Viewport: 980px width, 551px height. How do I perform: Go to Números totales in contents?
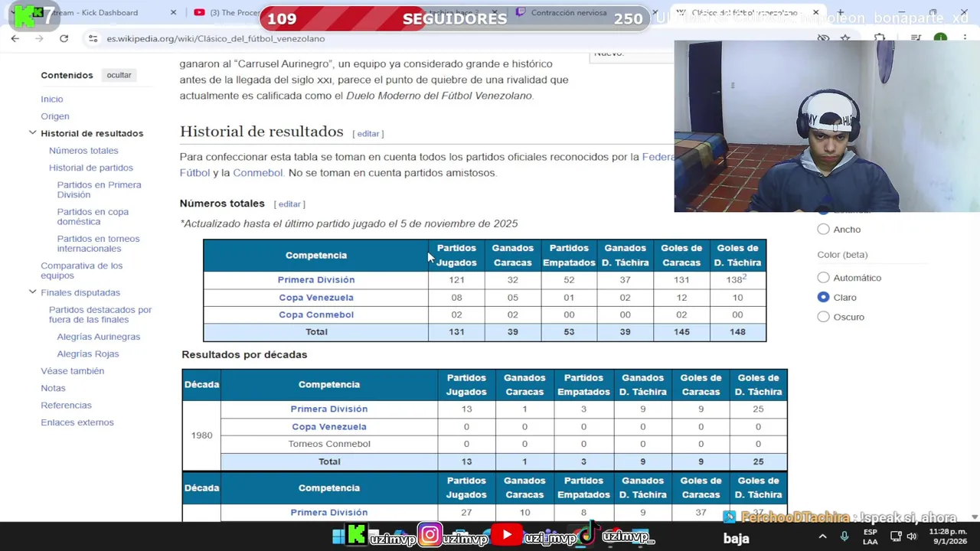click(x=83, y=151)
